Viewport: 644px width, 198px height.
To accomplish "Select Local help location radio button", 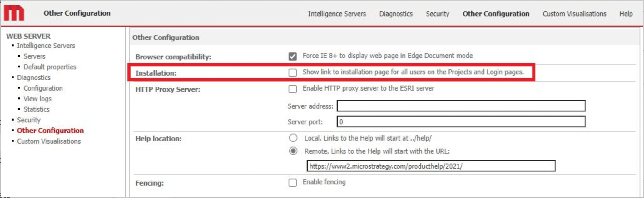I will tap(293, 138).
